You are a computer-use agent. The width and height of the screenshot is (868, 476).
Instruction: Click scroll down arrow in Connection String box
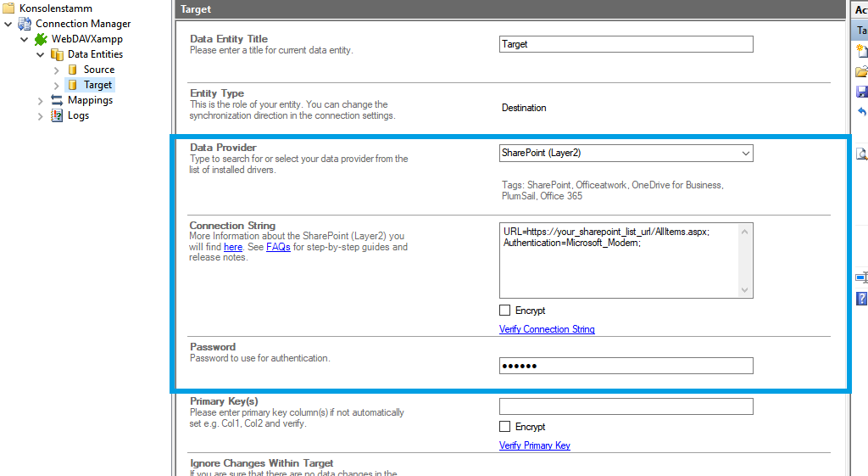click(744, 290)
